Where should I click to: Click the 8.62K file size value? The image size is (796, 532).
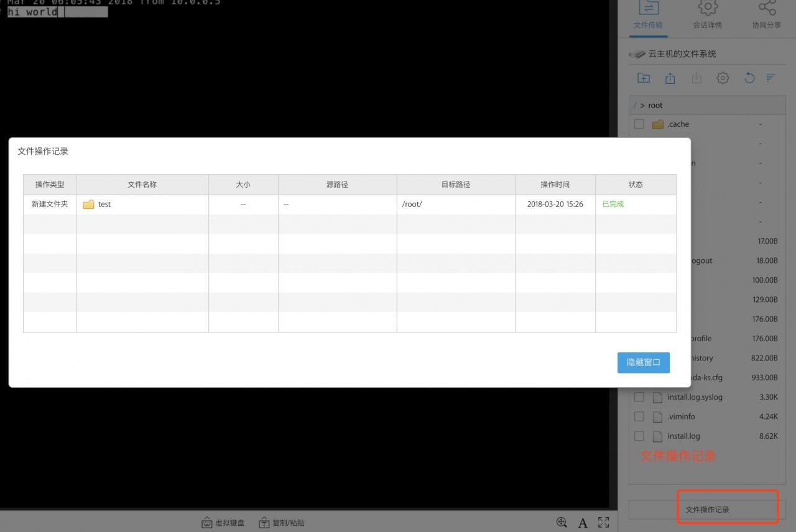coord(769,436)
